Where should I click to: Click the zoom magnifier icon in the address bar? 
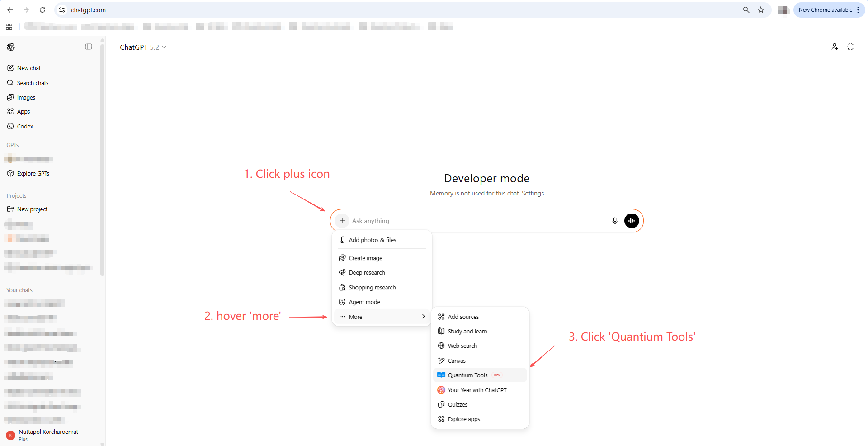[746, 10]
